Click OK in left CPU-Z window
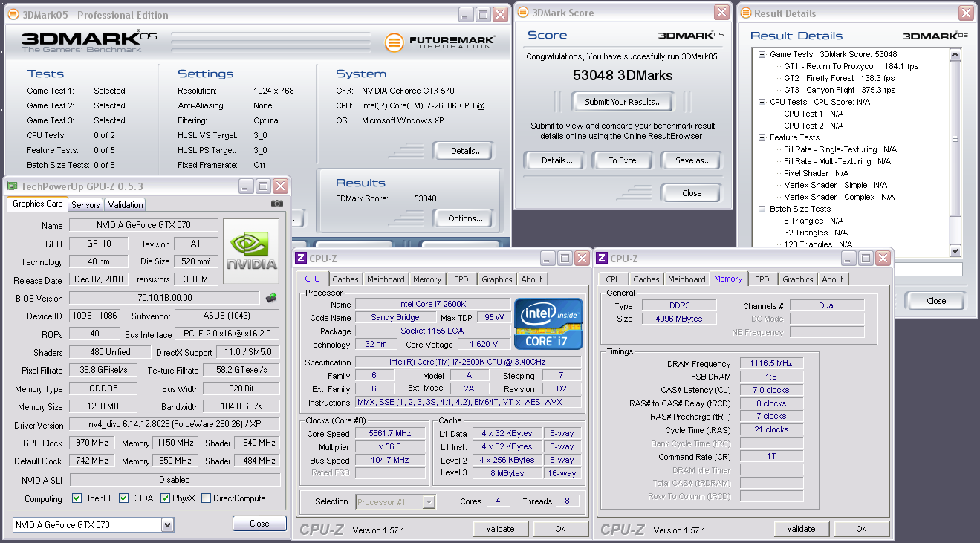The width and height of the screenshot is (980, 543). (560, 529)
